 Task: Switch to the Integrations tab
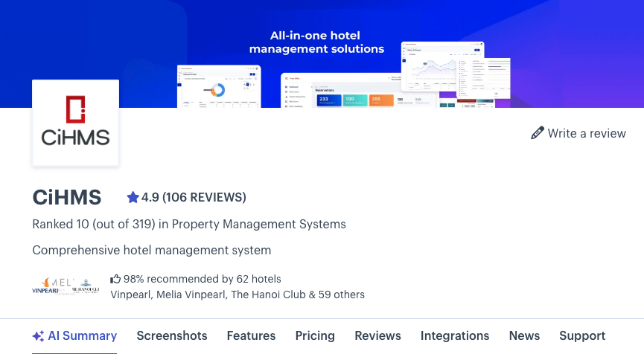tap(455, 336)
